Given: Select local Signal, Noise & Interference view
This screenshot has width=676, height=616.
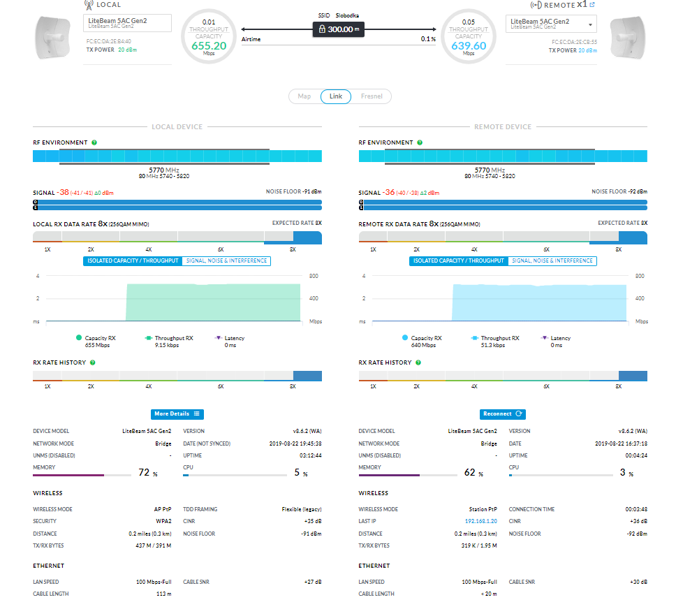Looking at the screenshot, I should (x=226, y=261).
